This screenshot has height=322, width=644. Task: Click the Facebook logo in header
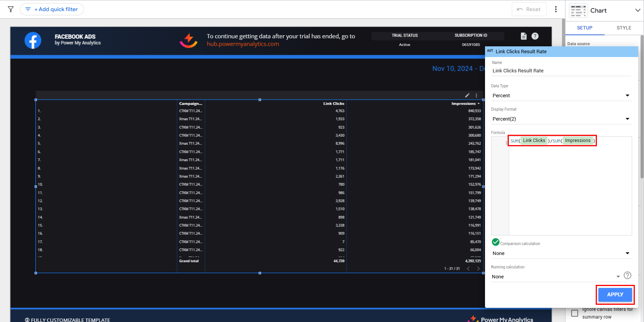pyautogui.click(x=33, y=40)
